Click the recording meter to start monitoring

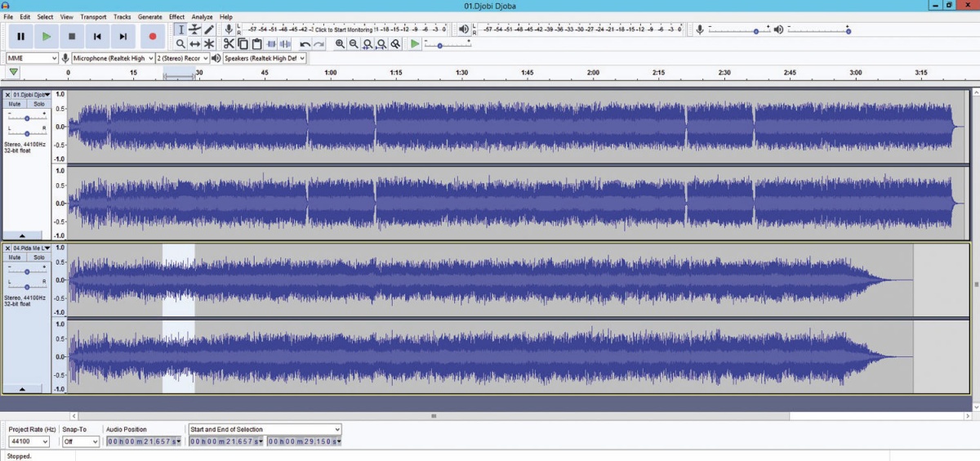point(343,29)
